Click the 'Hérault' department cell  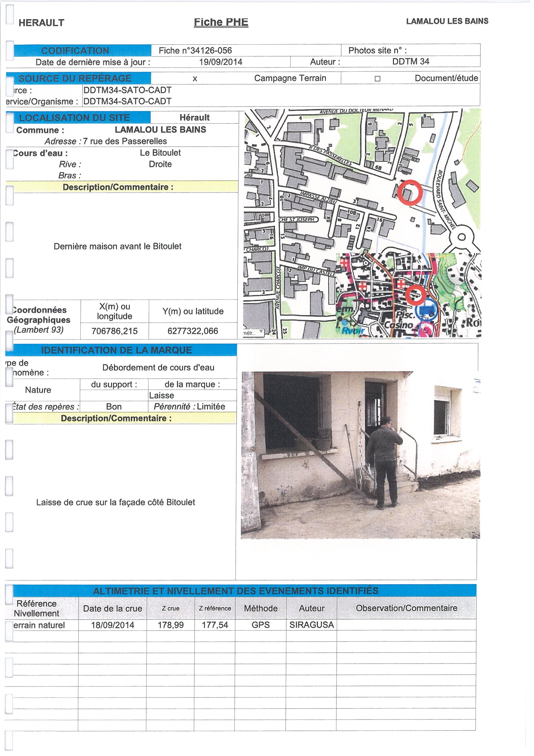(195, 118)
